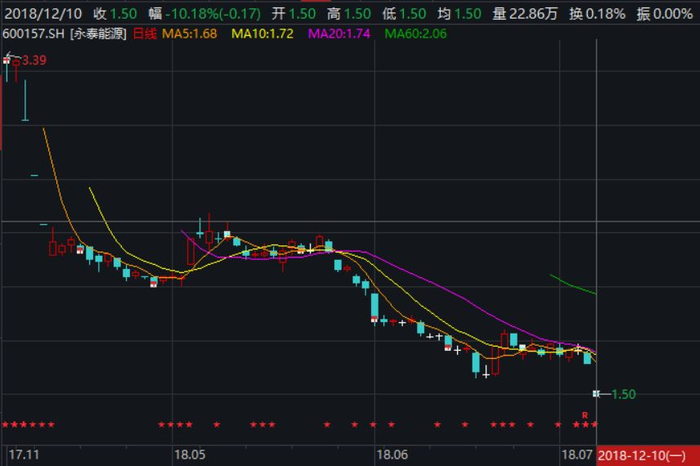Click the 3.39 high price marker
The width and height of the screenshot is (700, 466).
tap(34, 60)
